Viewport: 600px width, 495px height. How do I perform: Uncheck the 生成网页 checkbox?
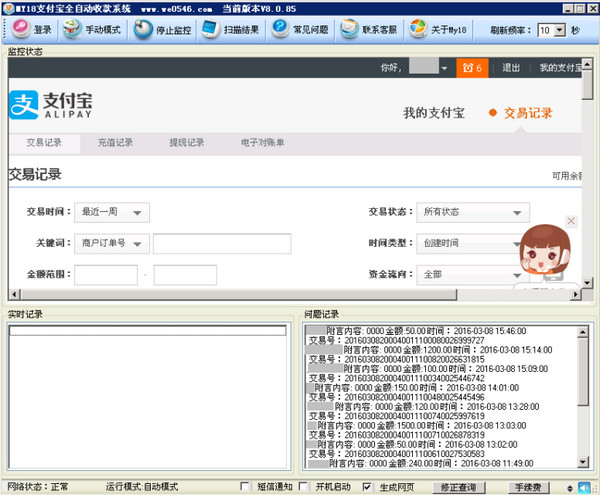tap(367, 487)
